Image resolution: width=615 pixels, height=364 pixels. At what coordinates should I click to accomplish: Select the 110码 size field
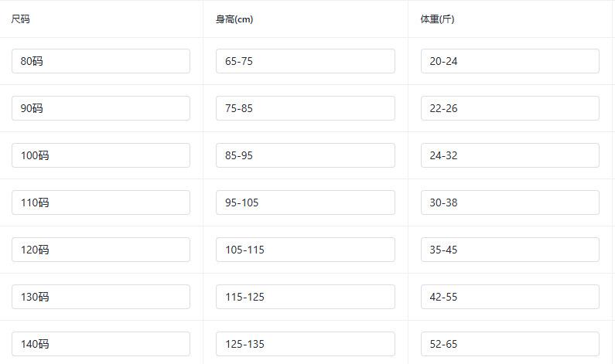pos(101,202)
